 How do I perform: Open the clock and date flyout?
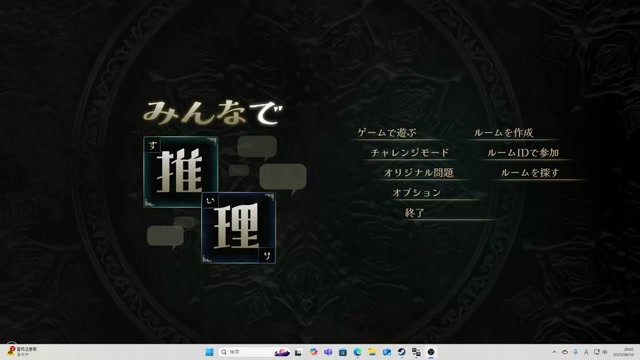coord(624,352)
